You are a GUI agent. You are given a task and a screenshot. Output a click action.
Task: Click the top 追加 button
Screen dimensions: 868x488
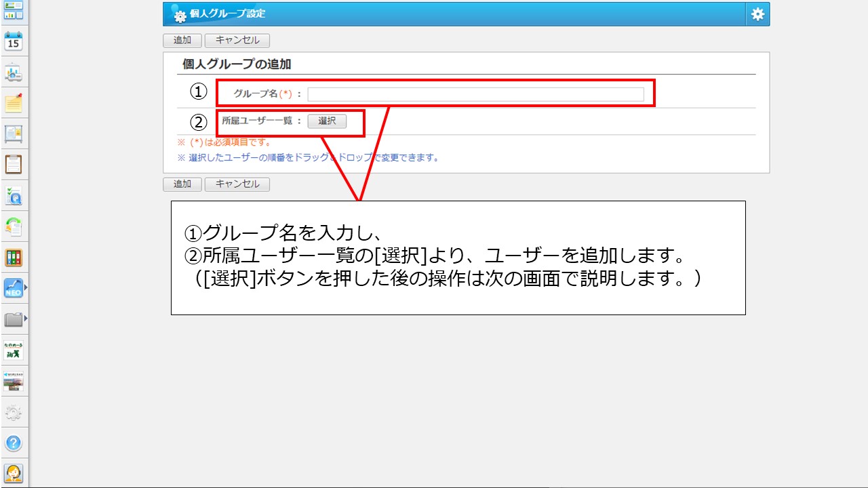(x=182, y=41)
